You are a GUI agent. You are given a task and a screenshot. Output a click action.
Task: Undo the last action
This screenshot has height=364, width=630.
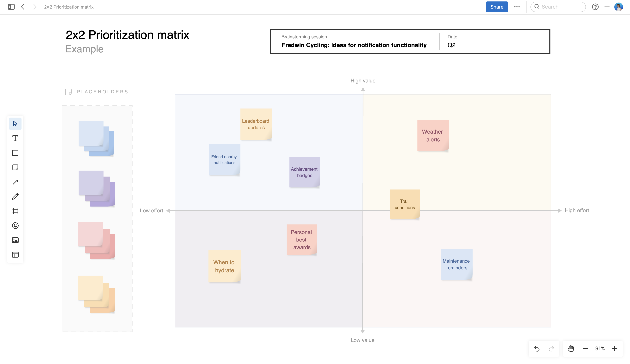[x=537, y=349]
